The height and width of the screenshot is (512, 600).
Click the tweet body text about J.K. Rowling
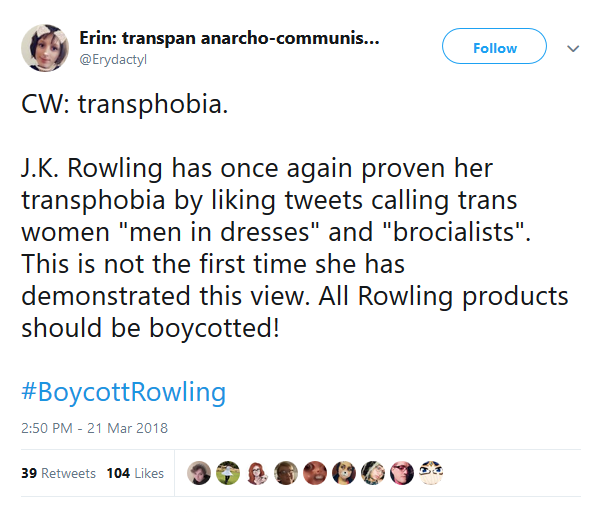pos(295,248)
